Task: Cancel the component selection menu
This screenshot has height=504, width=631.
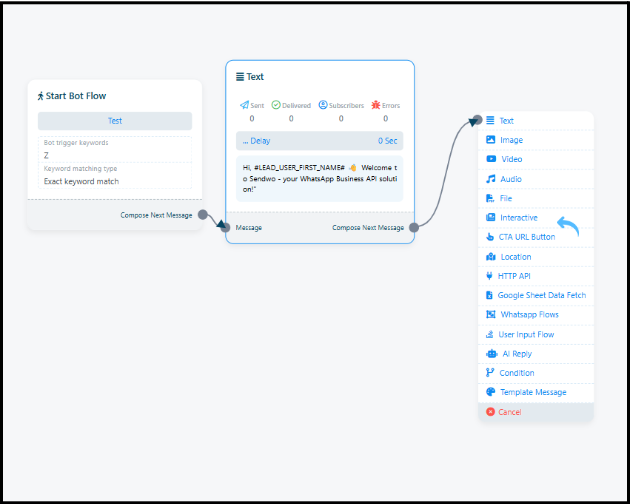Action: (x=509, y=412)
